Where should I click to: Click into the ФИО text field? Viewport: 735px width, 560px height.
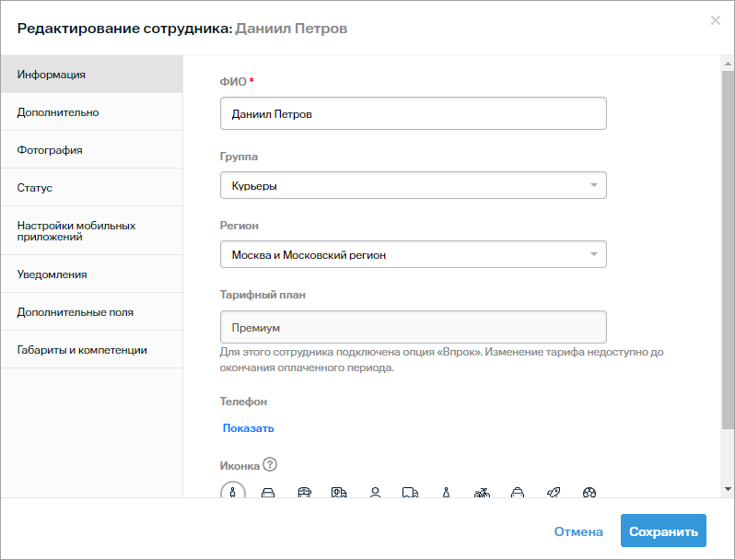coord(413,114)
